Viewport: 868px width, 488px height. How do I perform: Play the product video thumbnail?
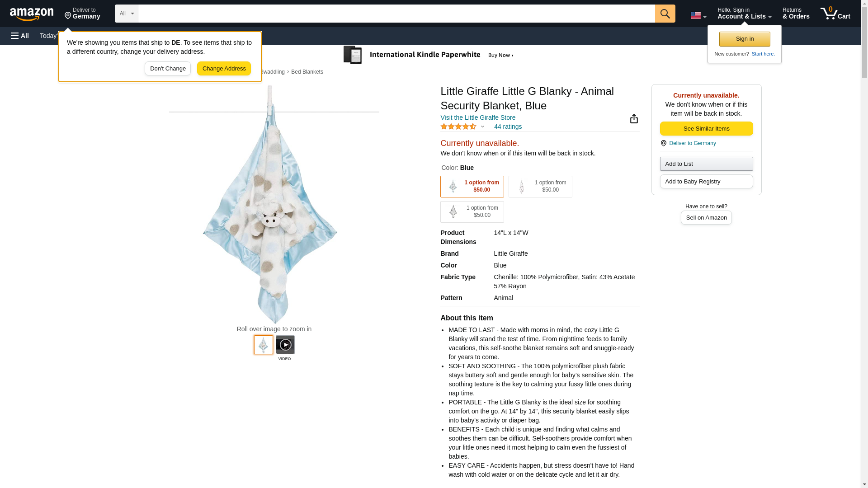(x=285, y=345)
